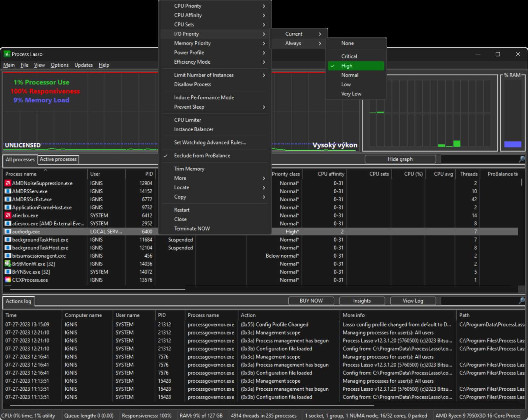Viewport: 528px width, 420px height.
Task: Click the AMDRSServ.exe process icon
Action: pos(8,191)
